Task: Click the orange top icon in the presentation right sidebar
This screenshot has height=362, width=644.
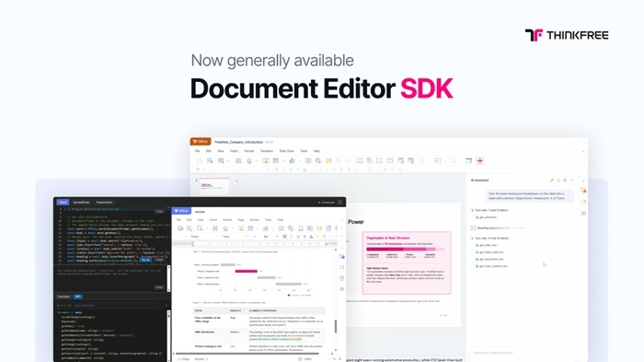Action: [583, 191]
